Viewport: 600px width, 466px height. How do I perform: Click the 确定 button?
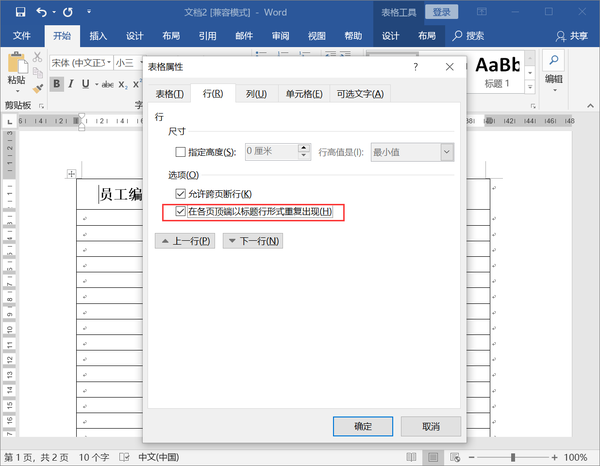pos(363,426)
